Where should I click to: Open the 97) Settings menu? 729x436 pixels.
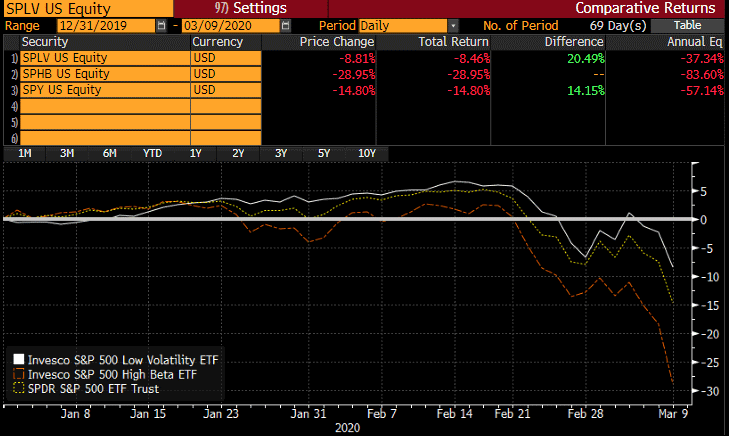coord(251,8)
